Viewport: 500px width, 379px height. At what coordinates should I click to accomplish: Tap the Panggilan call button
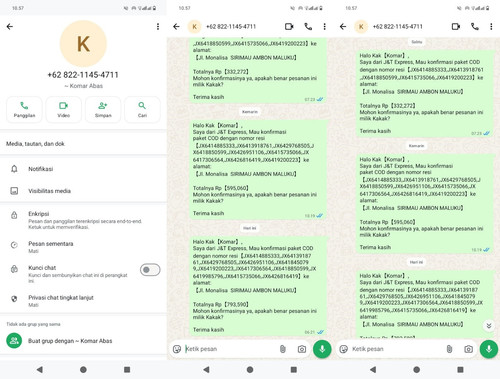tap(24, 110)
